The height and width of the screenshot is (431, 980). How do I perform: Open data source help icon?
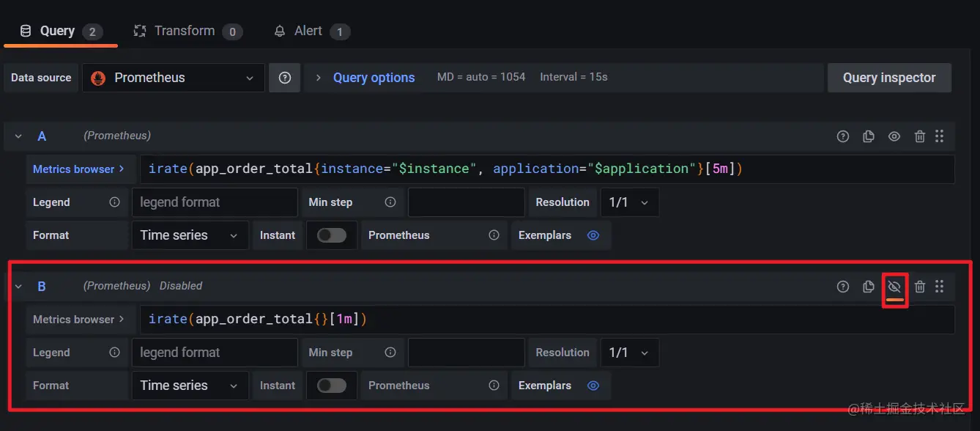pos(285,78)
